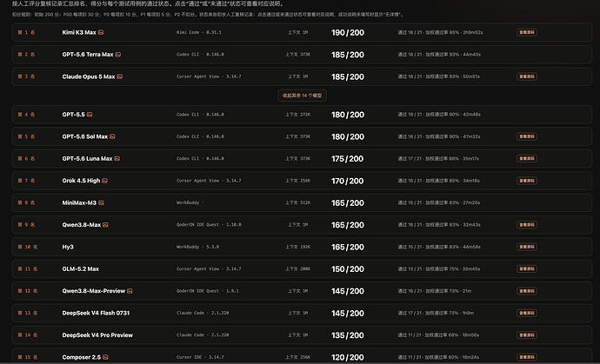Select the GPT-5.6 Terra Max model name
This screenshot has width=600, height=364.
coord(88,55)
